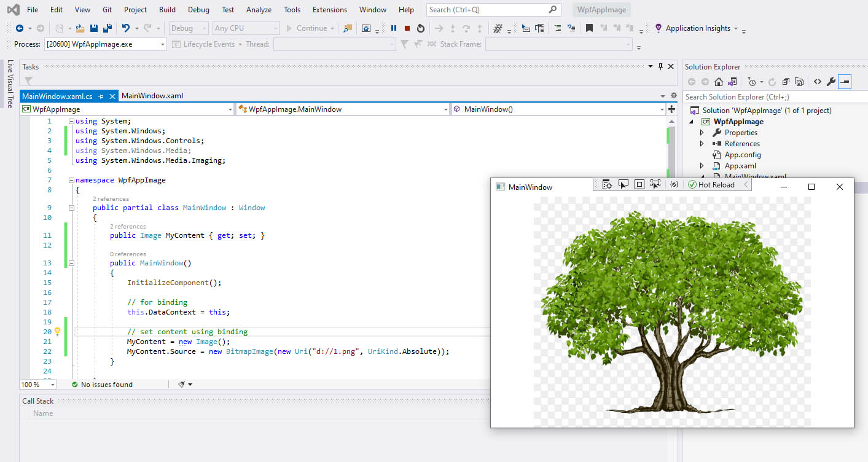Screen dimensions: 868x462
Task: Click the Hot Reload button
Action: tap(711, 185)
